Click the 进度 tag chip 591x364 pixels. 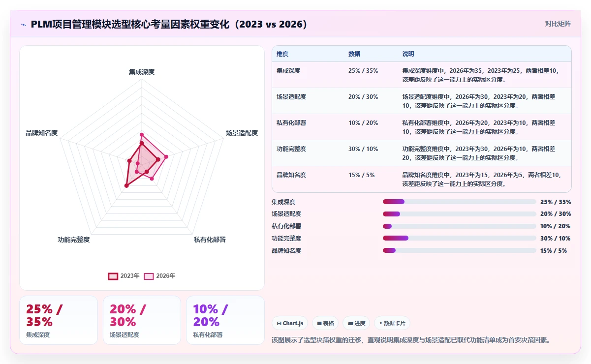pyautogui.click(x=356, y=323)
